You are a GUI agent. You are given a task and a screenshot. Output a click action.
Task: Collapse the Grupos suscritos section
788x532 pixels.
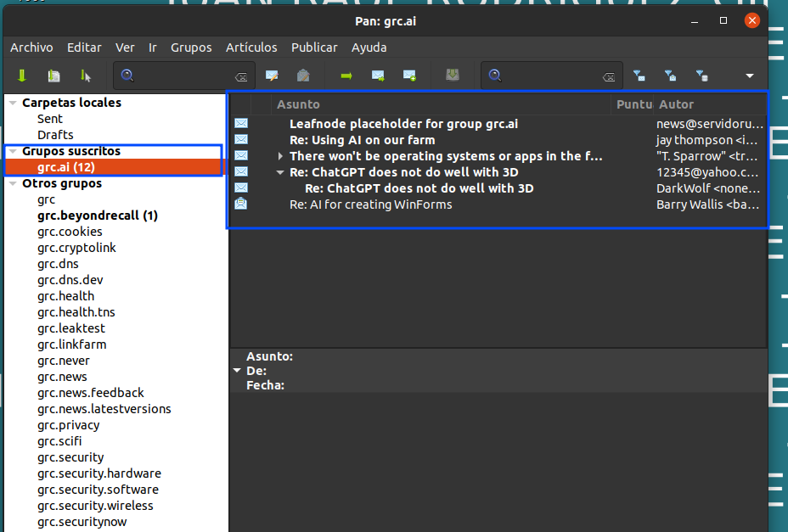pos(13,151)
